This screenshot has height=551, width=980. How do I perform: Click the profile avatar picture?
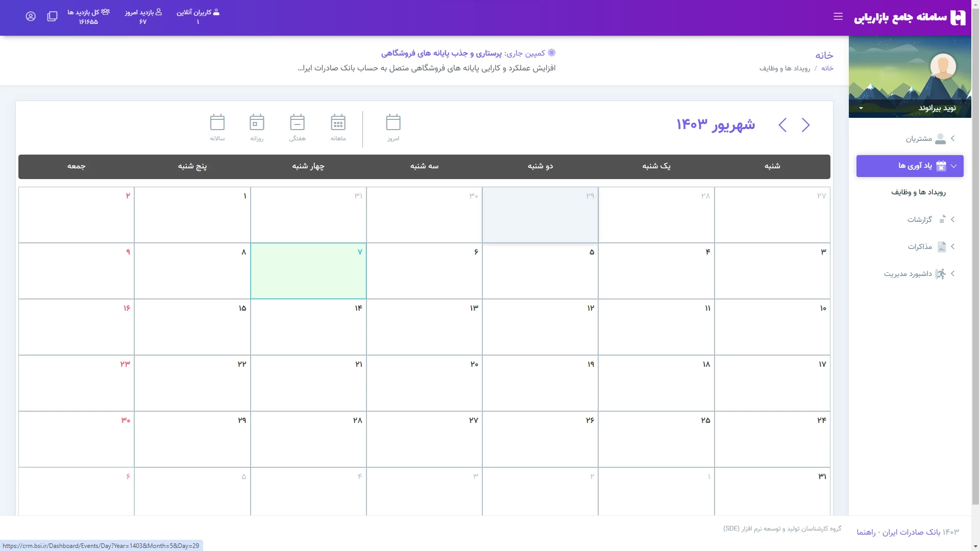pos(943,66)
